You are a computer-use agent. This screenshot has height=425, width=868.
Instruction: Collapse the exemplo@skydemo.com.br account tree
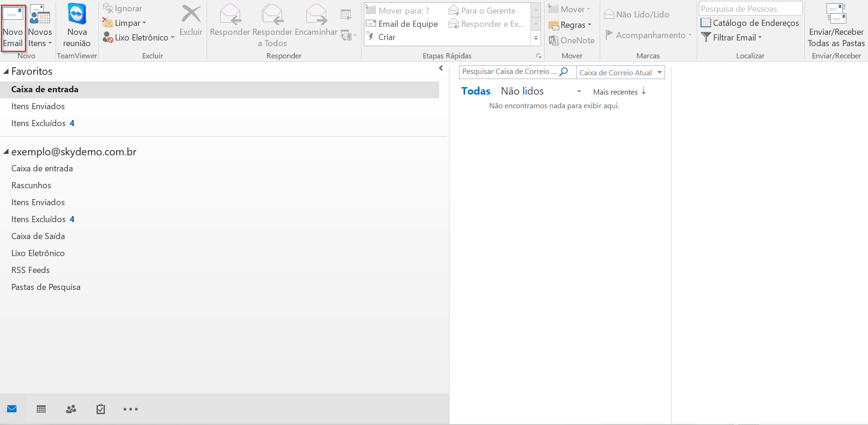pyautogui.click(x=6, y=152)
